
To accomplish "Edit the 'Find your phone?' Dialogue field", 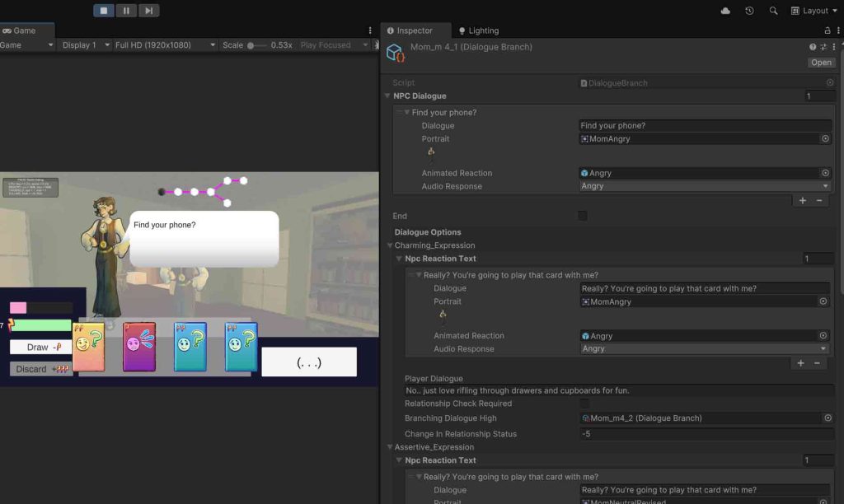I will (705, 125).
